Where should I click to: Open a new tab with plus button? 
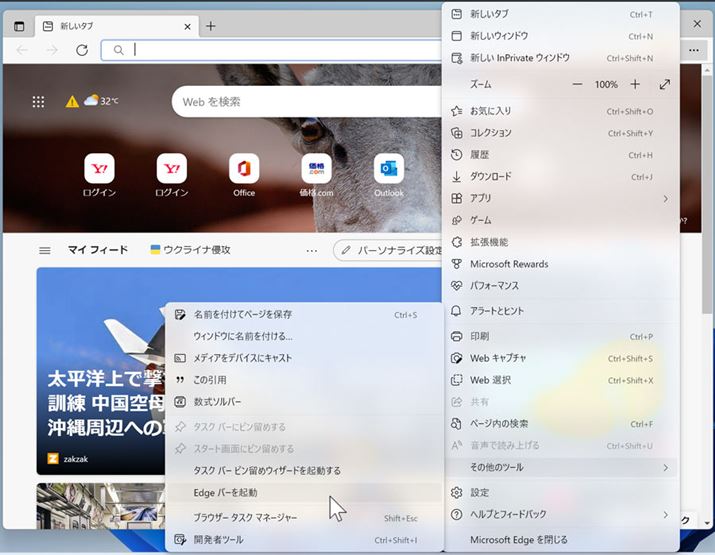point(211,26)
